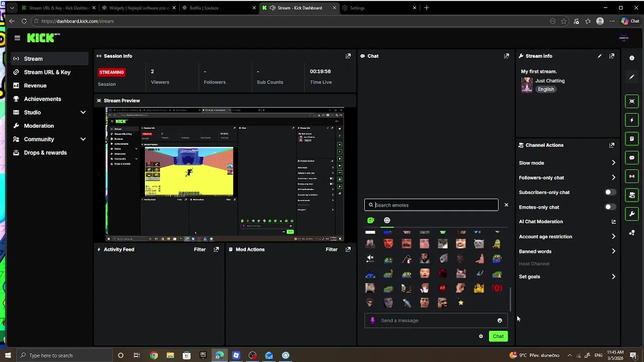Focus the Send a message field
Image resolution: width=644 pixels, height=362 pixels.
click(x=435, y=320)
